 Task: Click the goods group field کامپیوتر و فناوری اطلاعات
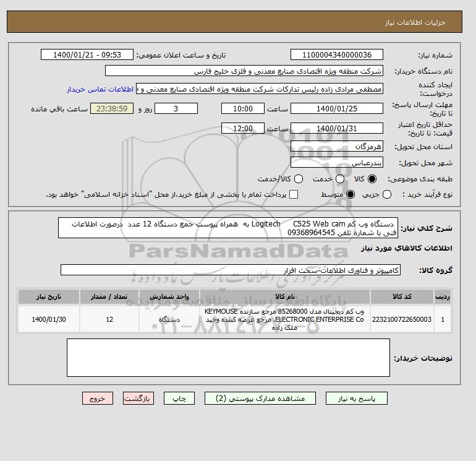pos(231,270)
